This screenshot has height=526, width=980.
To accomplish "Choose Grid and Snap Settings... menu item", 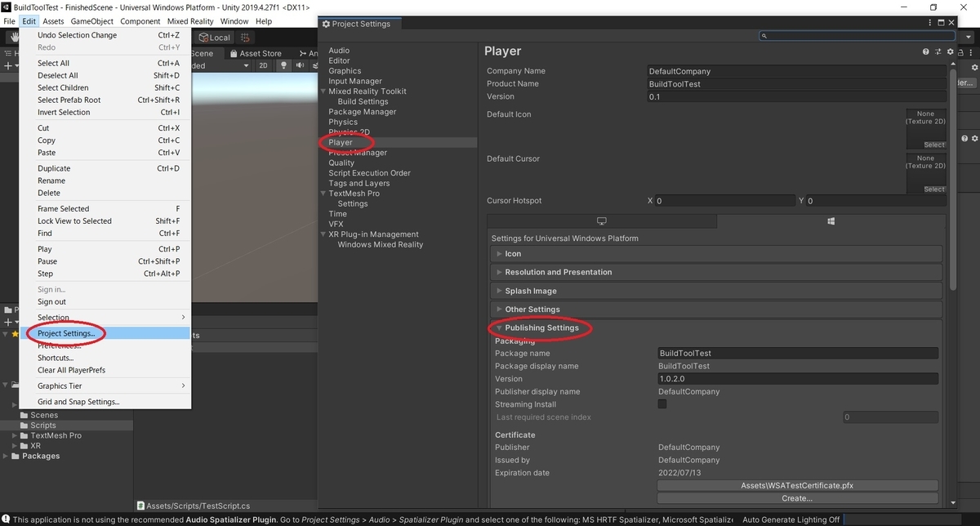I will [x=105, y=402].
